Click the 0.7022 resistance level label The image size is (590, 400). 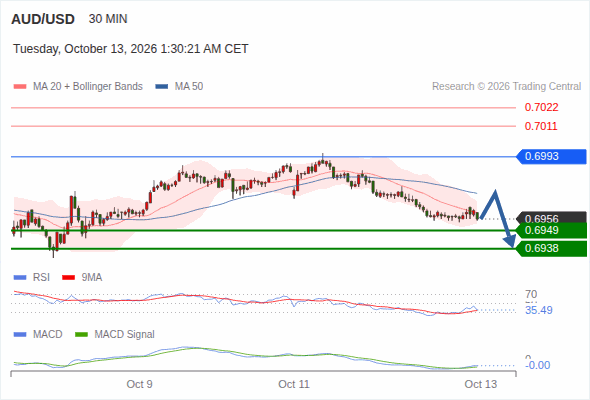pos(541,108)
